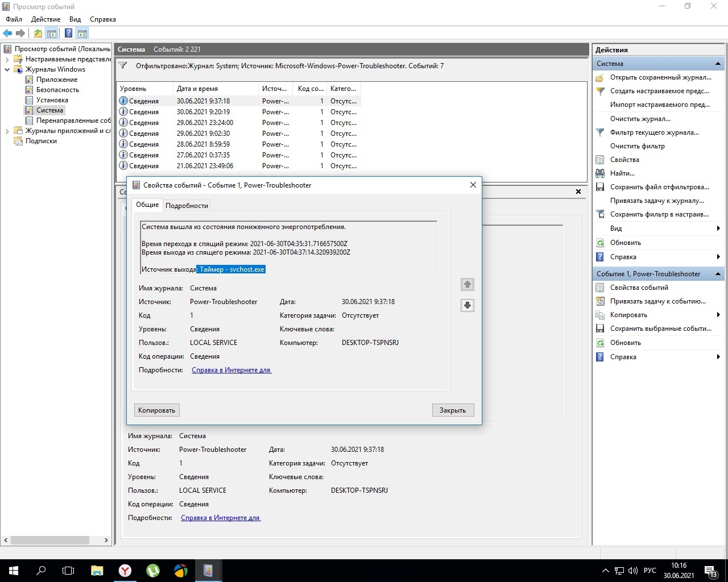Sort by 'Дата и время' column header
Screen dimensions: 728x582
click(216, 89)
